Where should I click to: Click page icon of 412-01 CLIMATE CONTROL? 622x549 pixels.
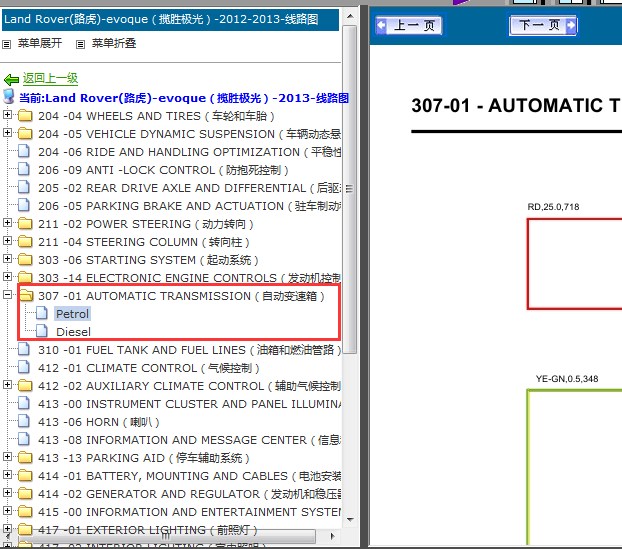tap(24, 367)
